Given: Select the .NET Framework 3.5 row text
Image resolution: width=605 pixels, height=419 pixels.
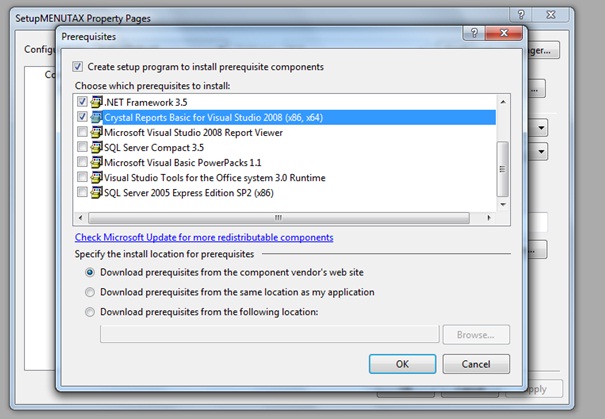Looking at the screenshot, I should pos(146,103).
